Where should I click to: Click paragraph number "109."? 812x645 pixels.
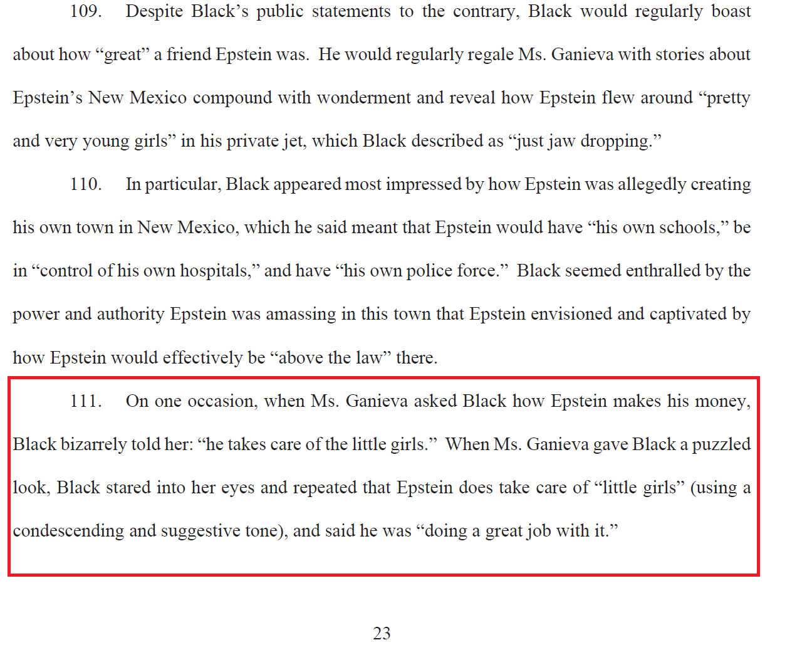click(x=86, y=11)
